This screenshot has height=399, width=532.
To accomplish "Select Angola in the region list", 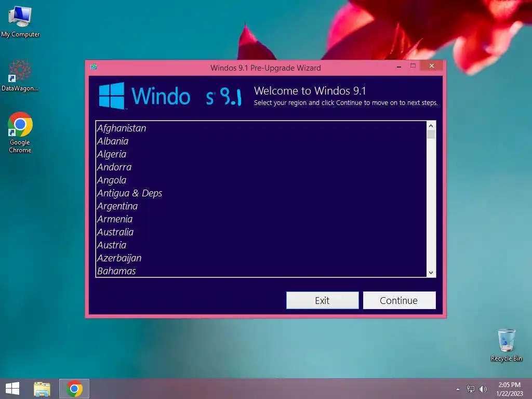I will pyautogui.click(x=261, y=180).
